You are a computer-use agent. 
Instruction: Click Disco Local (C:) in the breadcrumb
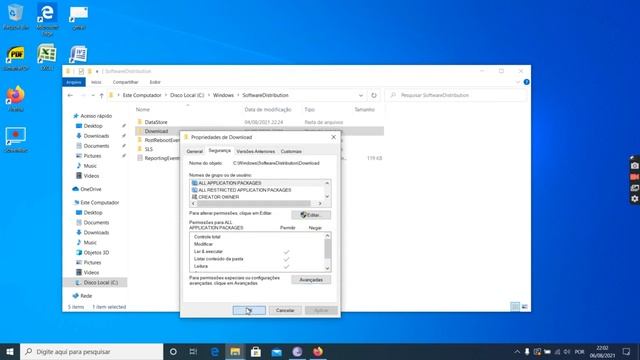pos(187,95)
